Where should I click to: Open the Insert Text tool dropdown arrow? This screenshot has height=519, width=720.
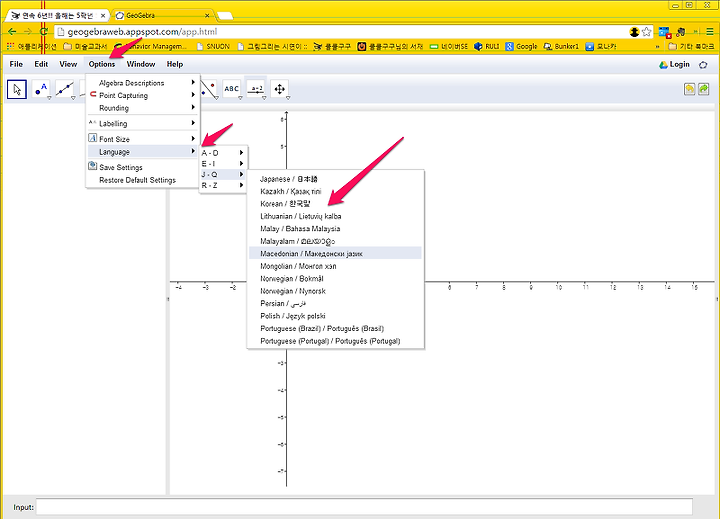click(240, 98)
